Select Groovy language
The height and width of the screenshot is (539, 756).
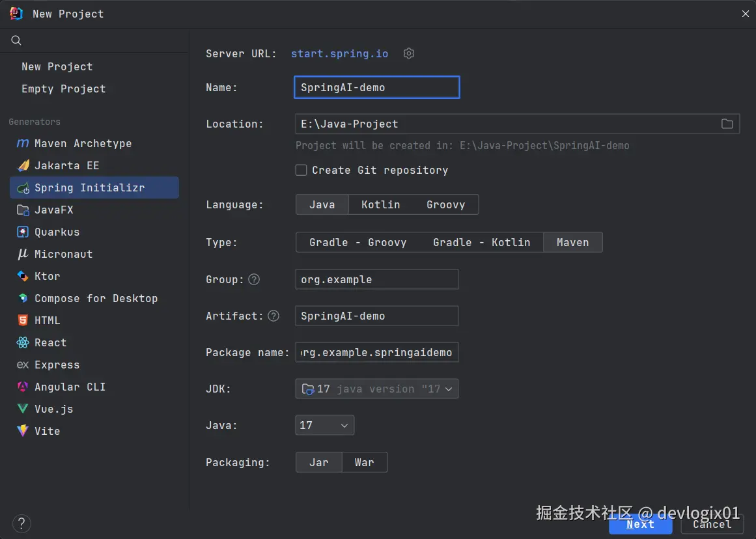(x=445, y=204)
